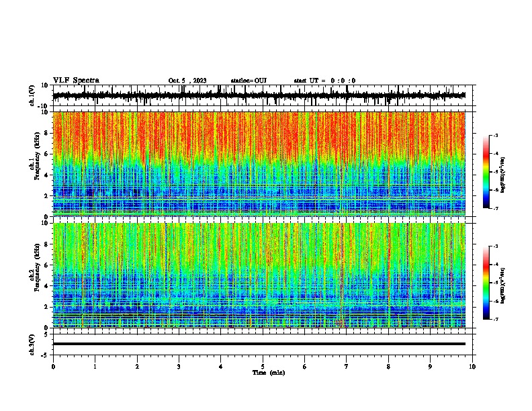The image size is (532, 411).
Task: Click the "VLF Spectra" title text
Action: coord(76,81)
